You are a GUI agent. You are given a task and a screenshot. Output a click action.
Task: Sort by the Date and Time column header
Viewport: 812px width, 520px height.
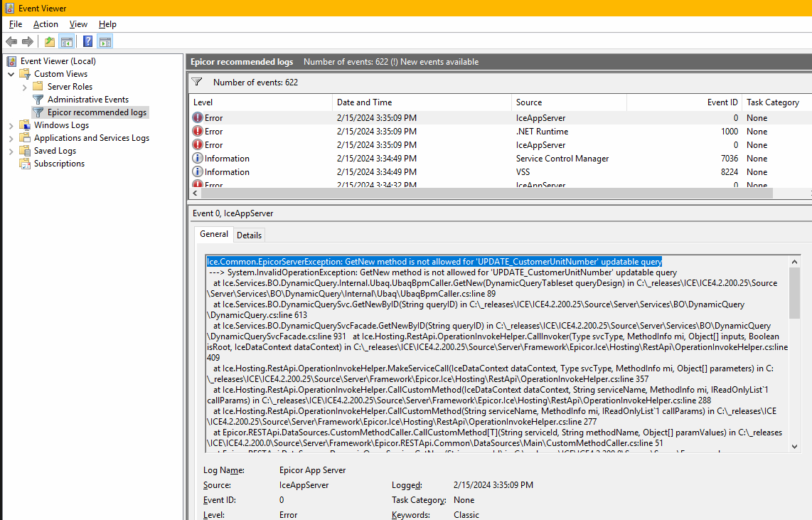[422, 102]
